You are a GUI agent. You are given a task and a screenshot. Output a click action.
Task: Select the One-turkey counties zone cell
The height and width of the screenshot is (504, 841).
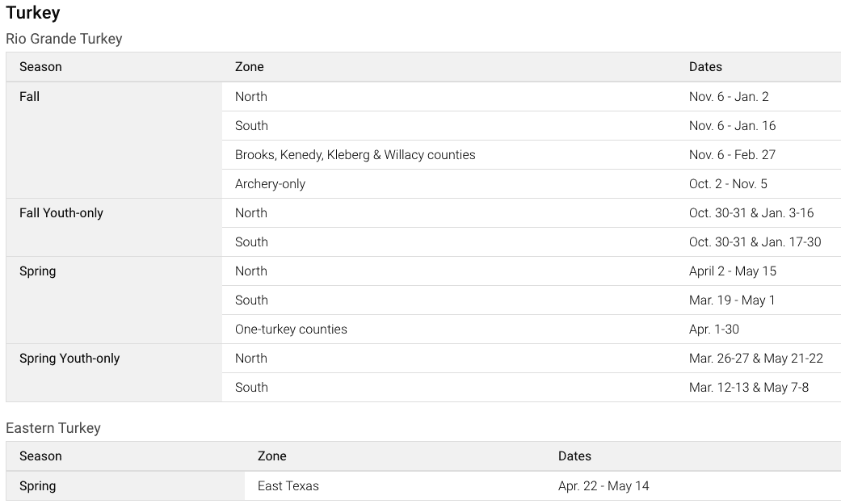291,330
